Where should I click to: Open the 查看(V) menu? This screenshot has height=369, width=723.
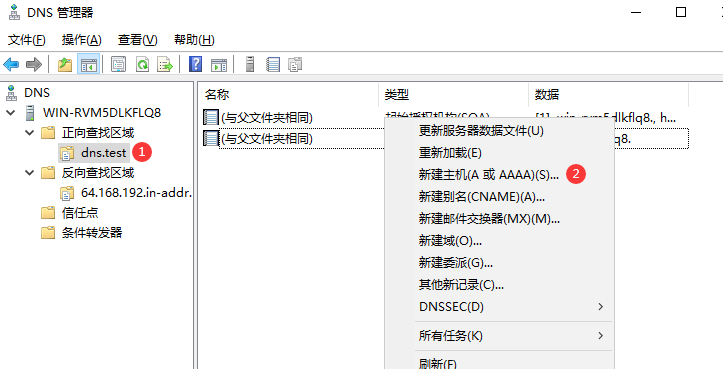[137, 40]
